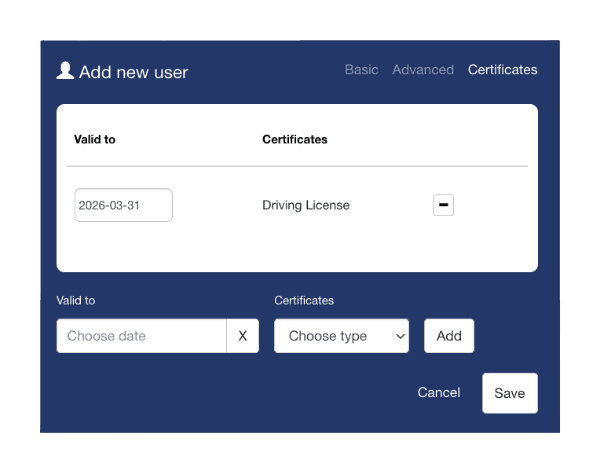Click the Certificates table column header

[x=294, y=139]
